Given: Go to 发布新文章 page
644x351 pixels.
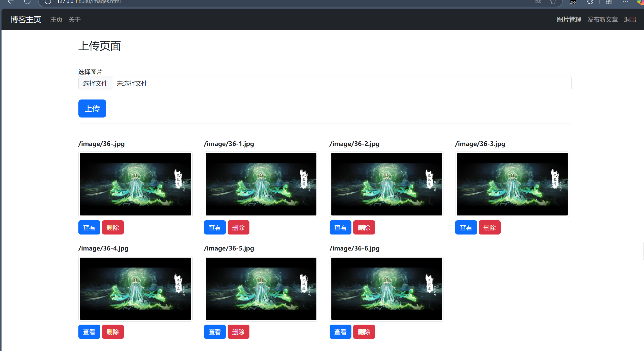Looking at the screenshot, I should tap(602, 20).
